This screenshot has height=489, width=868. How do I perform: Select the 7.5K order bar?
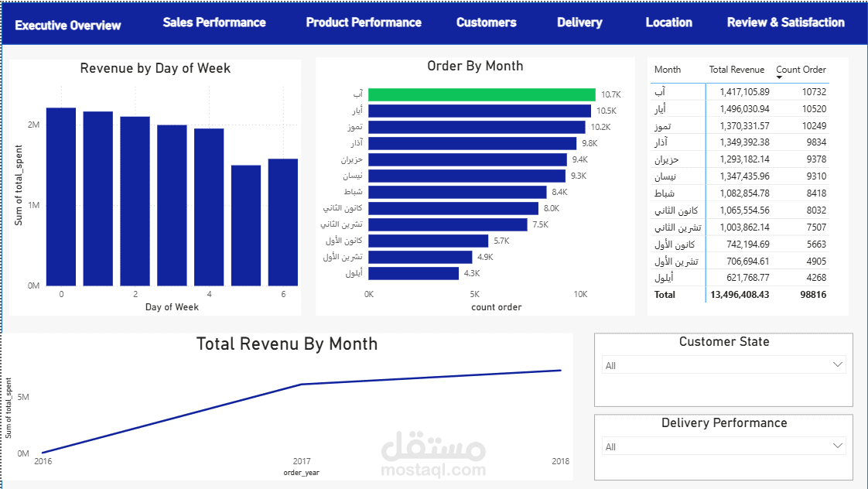click(448, 224)
